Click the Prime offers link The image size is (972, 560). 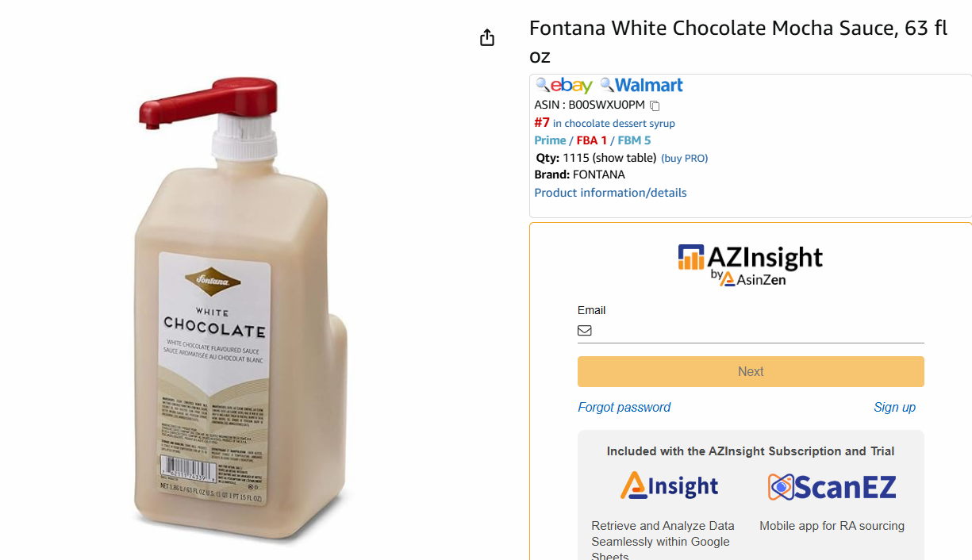(x=550, y=140)
